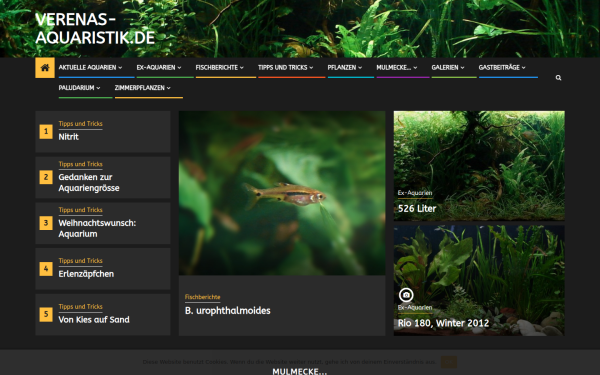Open the Mulmecke... menu item
Image resolution: width=600 pixels, height=375 pixels.
pyautogui.click(x=394, y=67)
